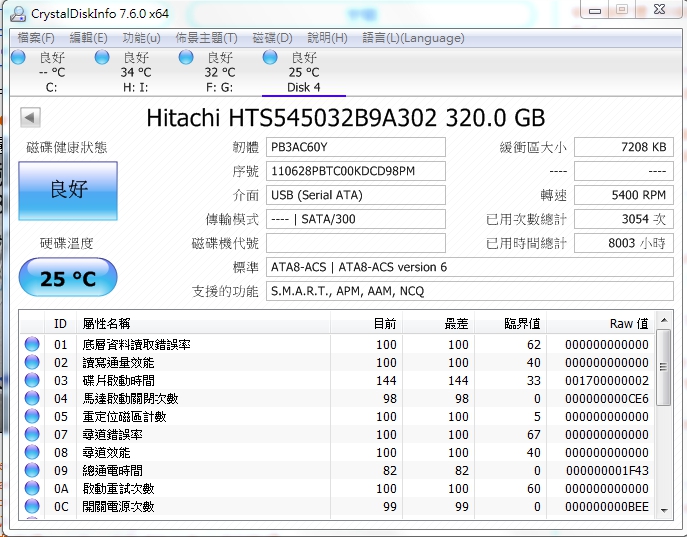The image size is (687, 537).
Task: Click status orb for attribute 08
Action: [32, 452]
